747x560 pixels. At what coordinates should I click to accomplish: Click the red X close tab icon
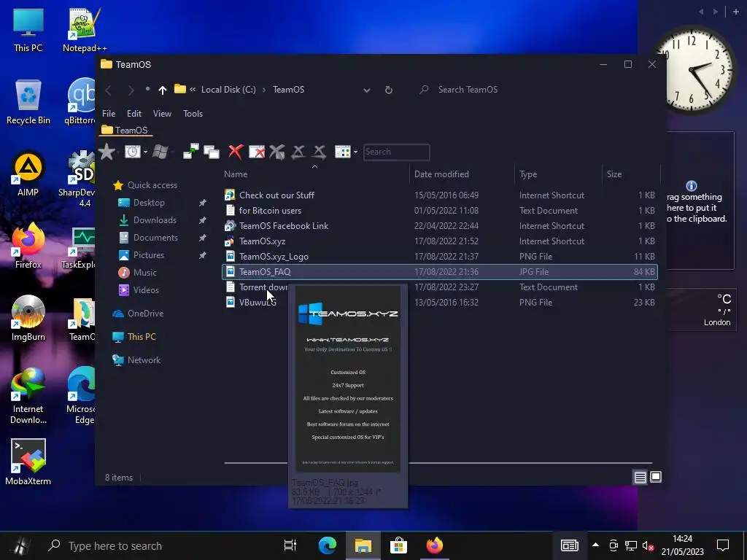pos(236,152)
